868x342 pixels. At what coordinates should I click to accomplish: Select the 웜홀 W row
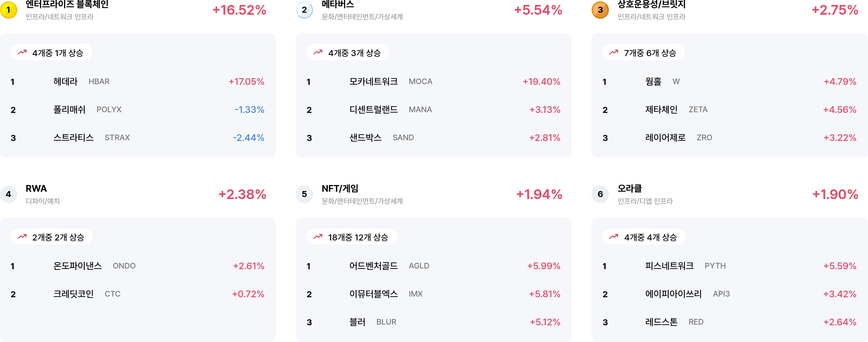click(729, 81)
